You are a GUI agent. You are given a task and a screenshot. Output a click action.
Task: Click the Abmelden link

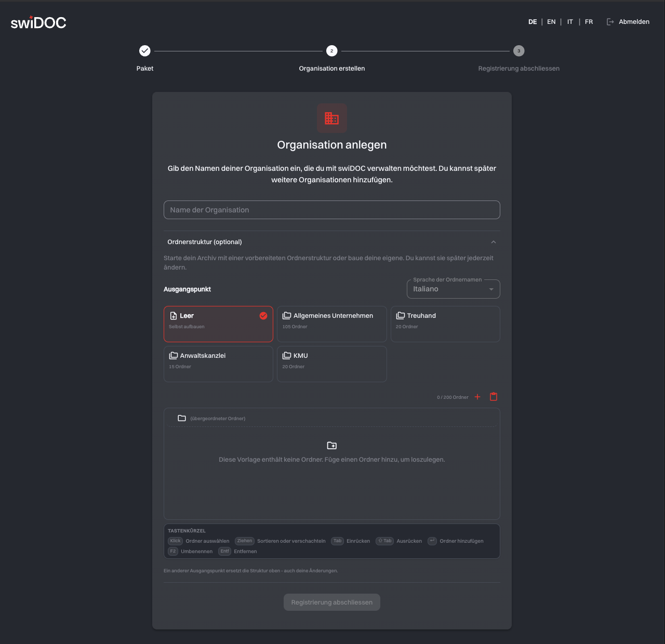[x=634, y=22]
